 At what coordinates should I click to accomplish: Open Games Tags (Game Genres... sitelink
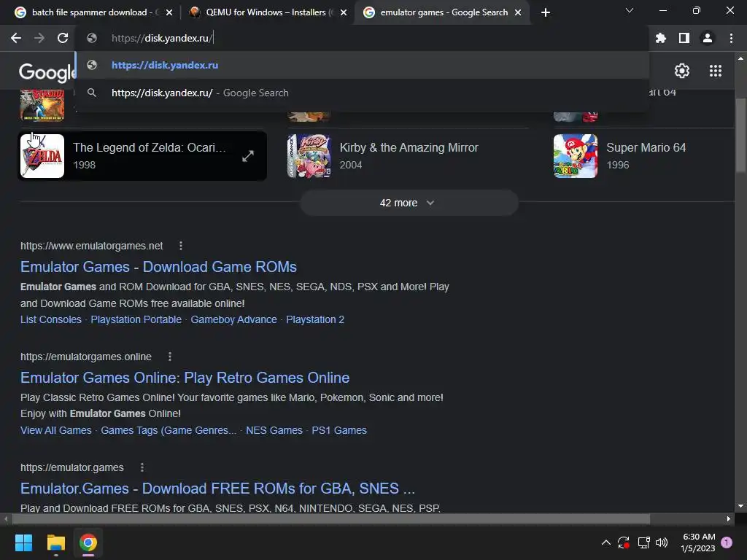(169, 430)
